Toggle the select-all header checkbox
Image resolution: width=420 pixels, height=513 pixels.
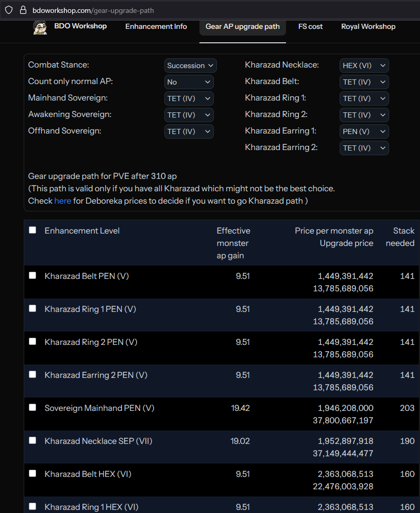(x=32, y=230)
